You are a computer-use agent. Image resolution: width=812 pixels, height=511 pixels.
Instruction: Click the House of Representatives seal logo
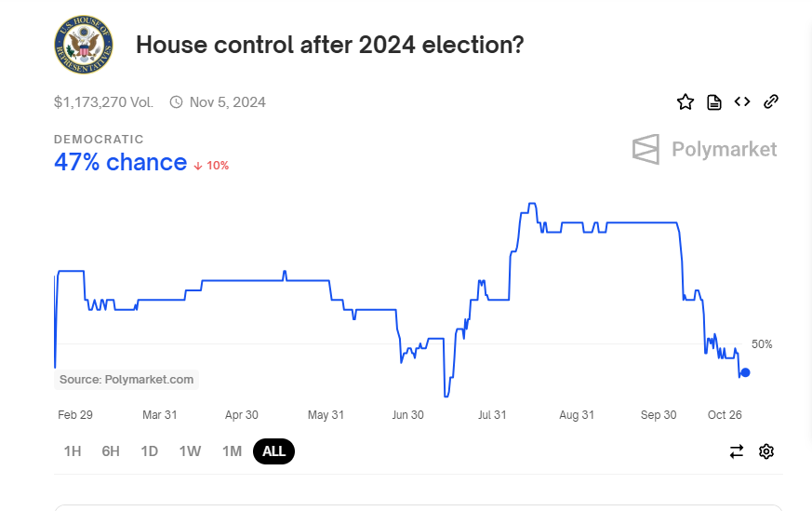pyautogui.click(x=84, y=44)
